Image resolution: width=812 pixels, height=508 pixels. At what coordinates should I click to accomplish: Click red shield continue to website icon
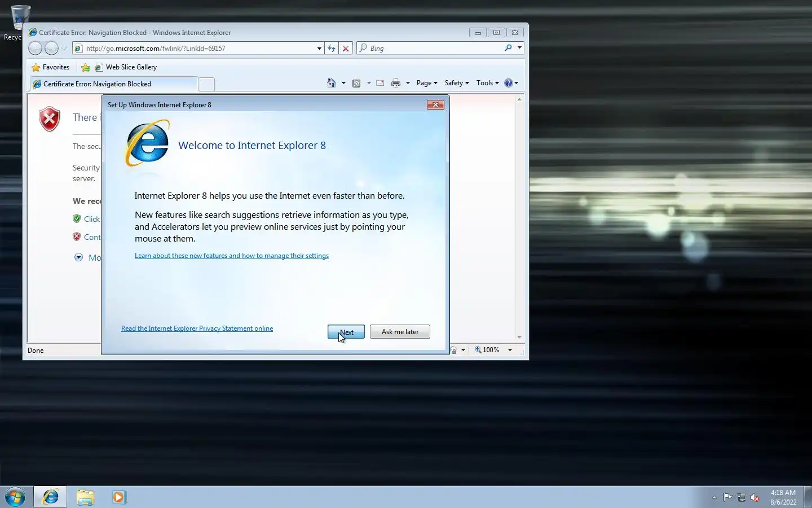[77, 237]
